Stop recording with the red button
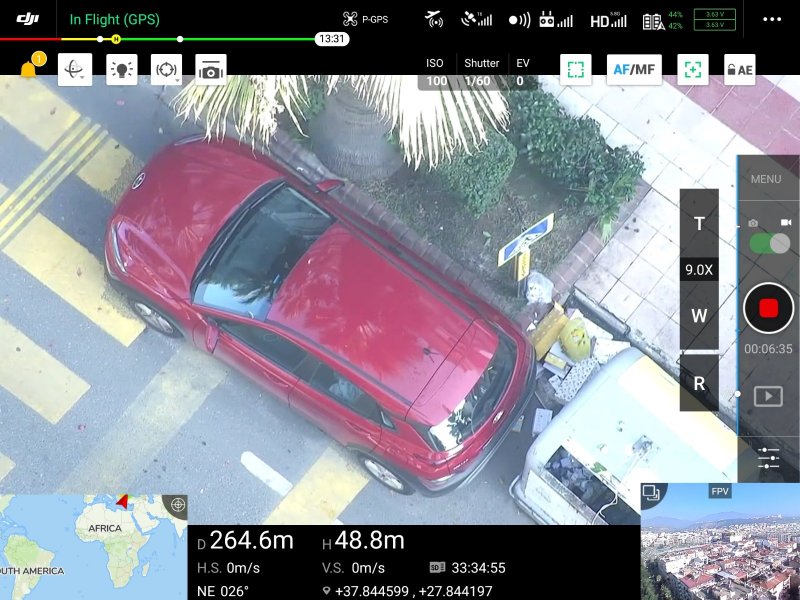This screenshot has width=800, height=600. (768, 308)
